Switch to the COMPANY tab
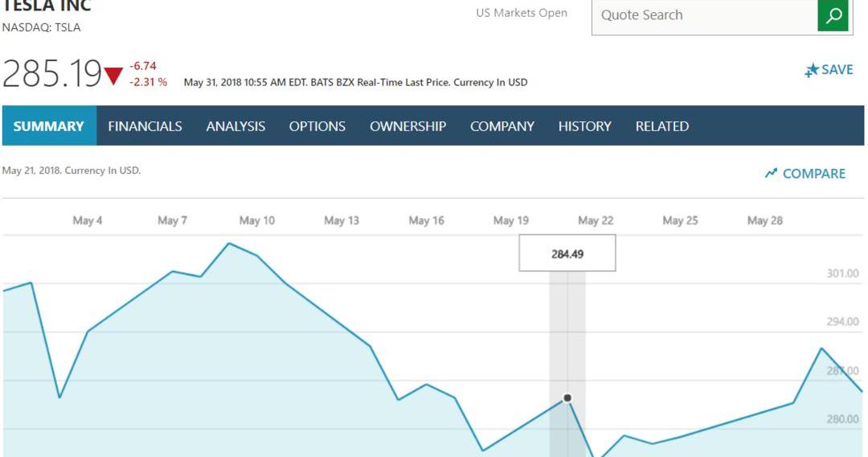Screen dimensions: 868x457 tap(502, 126)
